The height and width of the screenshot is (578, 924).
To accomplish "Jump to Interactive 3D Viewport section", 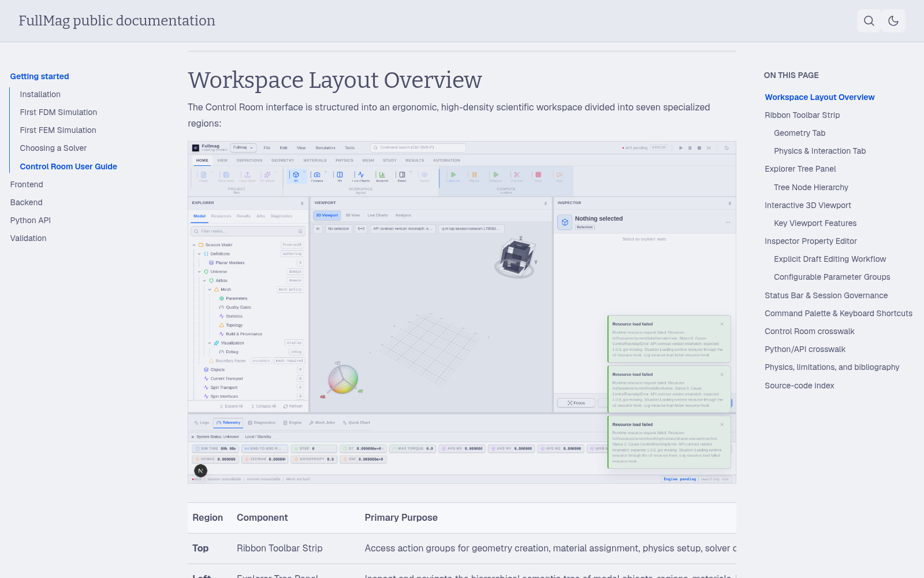I will pos(807,205).
